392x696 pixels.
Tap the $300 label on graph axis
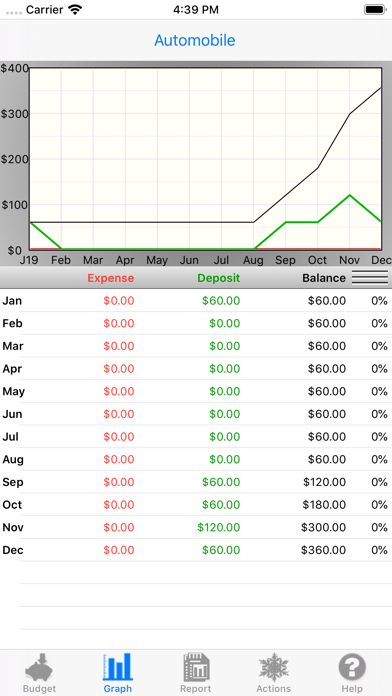14,114
